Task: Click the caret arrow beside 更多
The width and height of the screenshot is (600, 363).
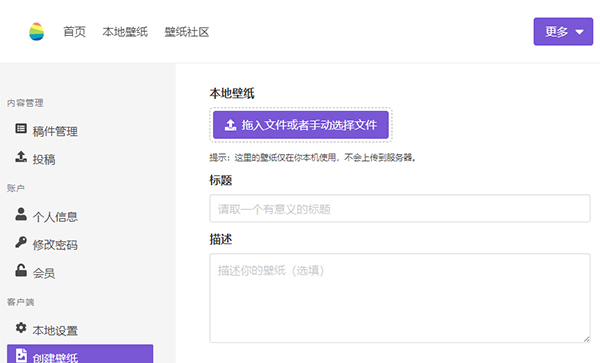Action: click(x=580, y=32)
